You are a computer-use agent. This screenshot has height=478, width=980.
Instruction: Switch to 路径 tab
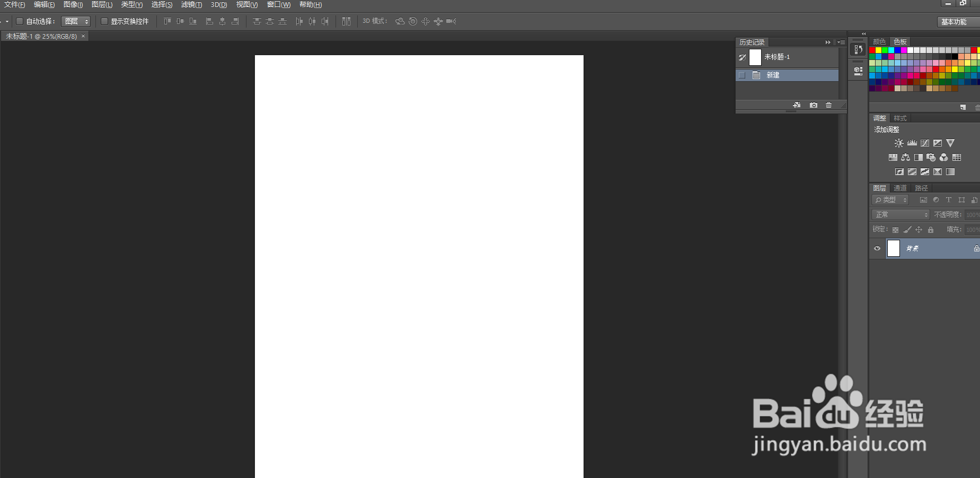921,188
